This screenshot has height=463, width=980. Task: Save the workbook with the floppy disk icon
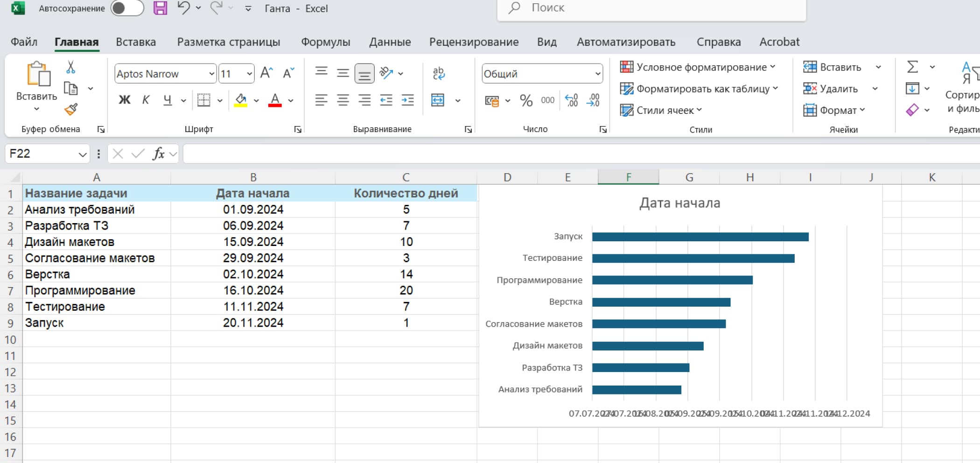160,8
